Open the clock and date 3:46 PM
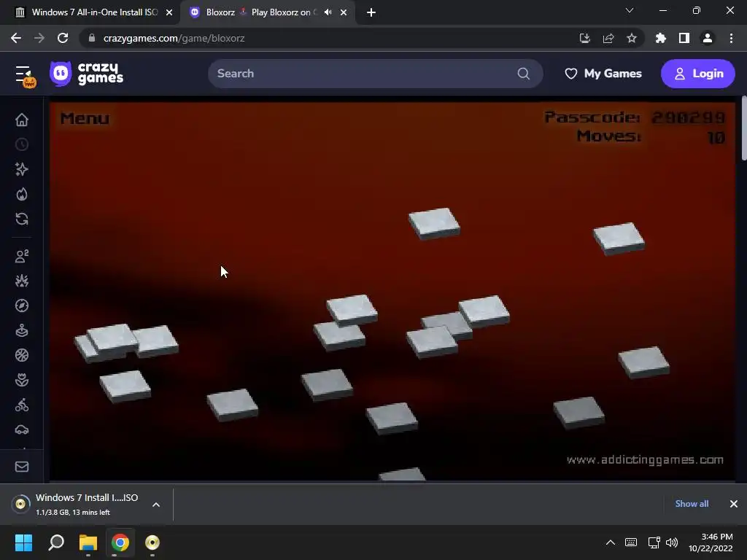 click(x=711, y=542)
